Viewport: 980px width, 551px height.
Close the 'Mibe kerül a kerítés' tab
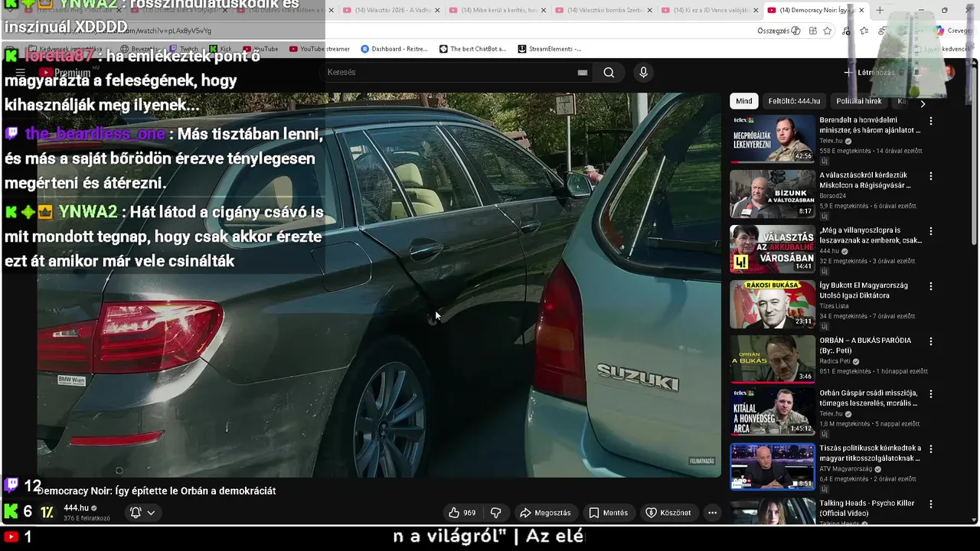tap(543, 10)
